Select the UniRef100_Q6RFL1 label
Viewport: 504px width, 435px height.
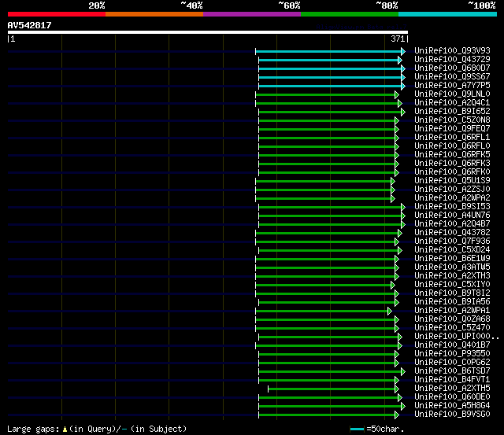[x=452, y=138]
